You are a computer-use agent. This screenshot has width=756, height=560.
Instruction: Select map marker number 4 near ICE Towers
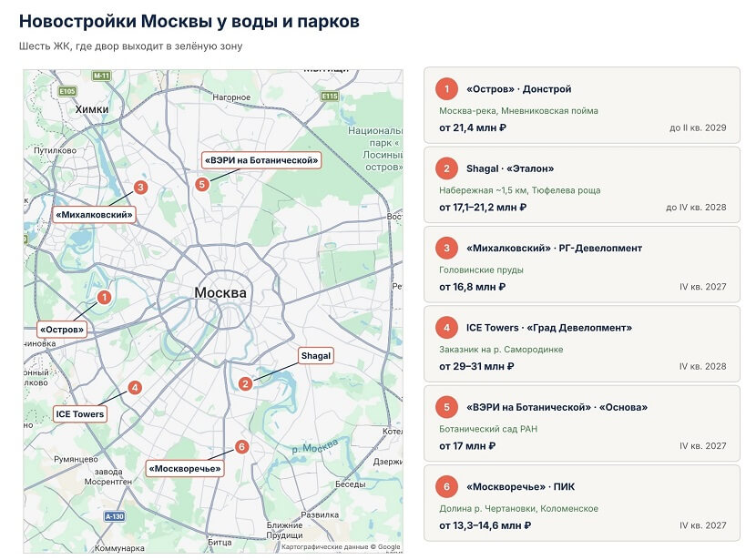pyautogui.click(x=135, y=388)
